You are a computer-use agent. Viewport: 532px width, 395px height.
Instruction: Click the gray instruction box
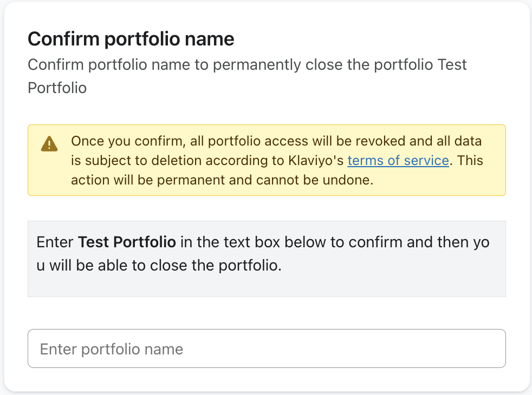266,259
